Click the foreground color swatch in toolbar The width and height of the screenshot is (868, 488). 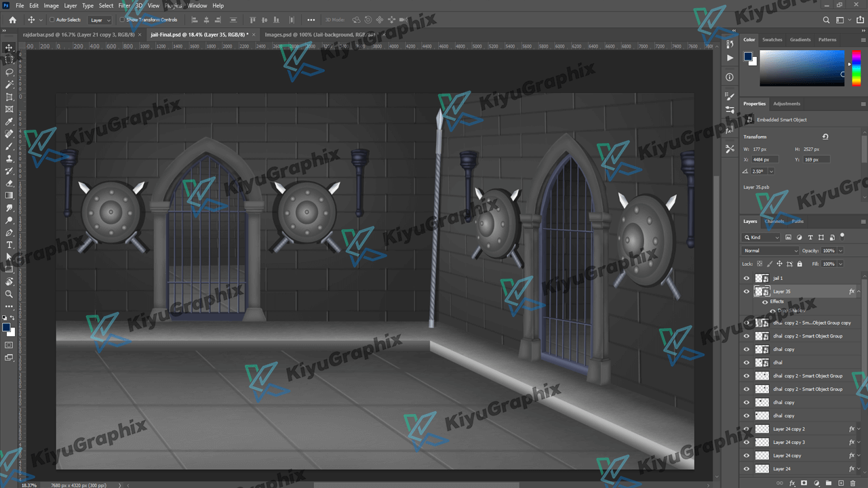(x=6, y=328)
